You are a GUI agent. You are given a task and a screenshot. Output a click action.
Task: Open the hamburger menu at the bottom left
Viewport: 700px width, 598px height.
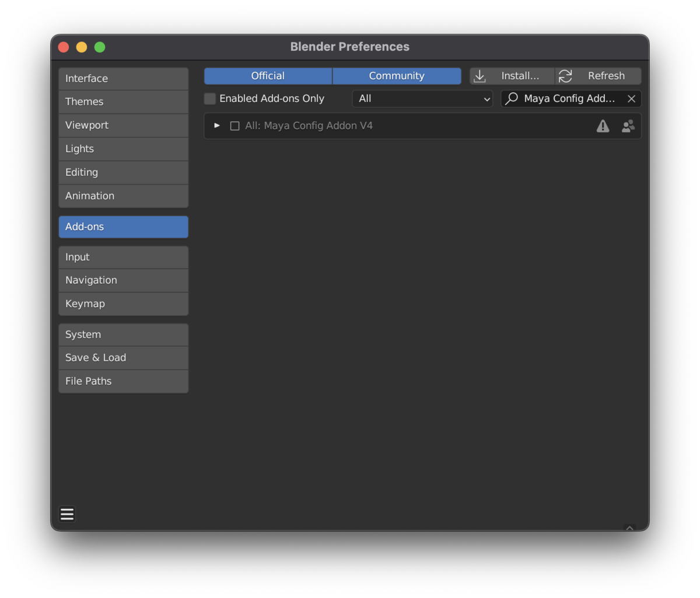click(67, 514)
